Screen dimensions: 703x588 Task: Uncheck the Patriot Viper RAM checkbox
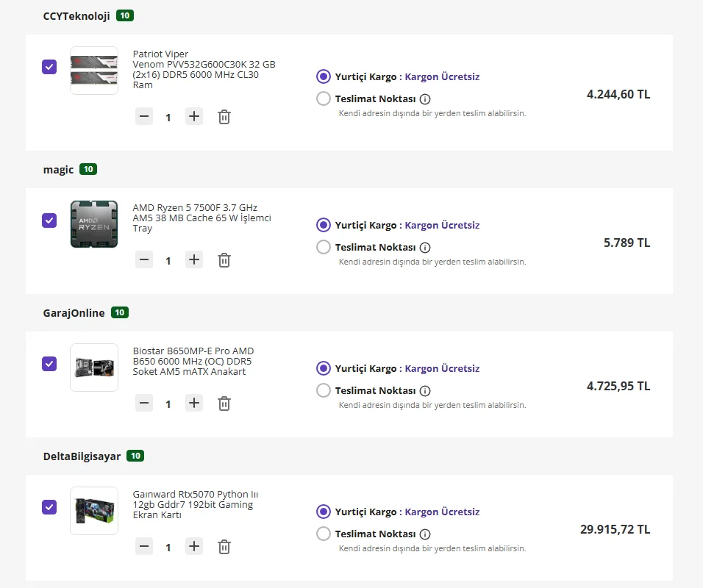49,67
